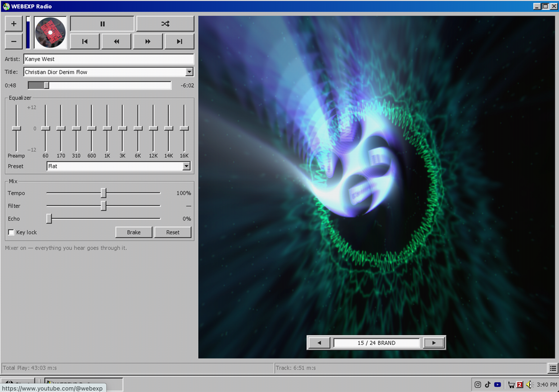Click the Echo slider handle

tap(49, 219)
